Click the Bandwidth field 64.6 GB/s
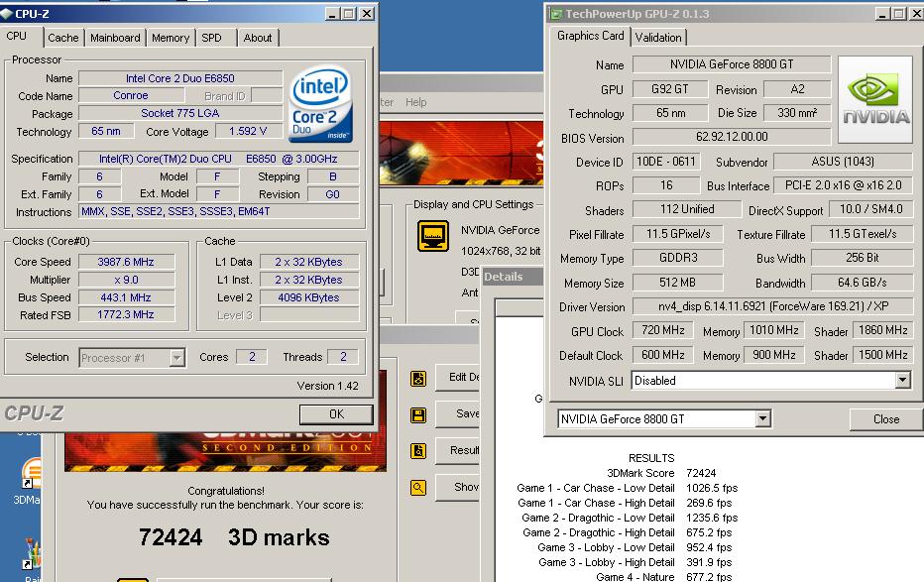The height and width of the screenshot is (582, 924). click(862, 283)
